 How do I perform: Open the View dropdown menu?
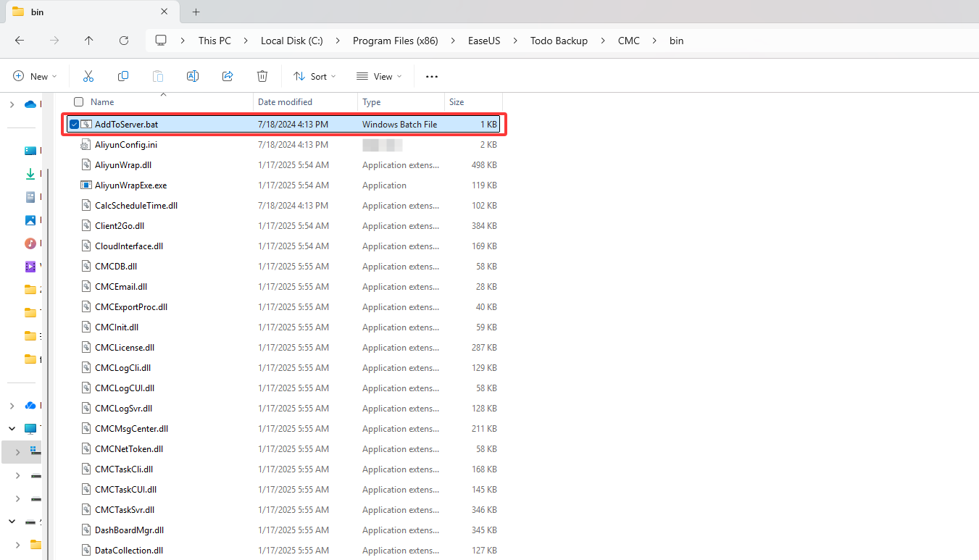click(x=379, y=76)
